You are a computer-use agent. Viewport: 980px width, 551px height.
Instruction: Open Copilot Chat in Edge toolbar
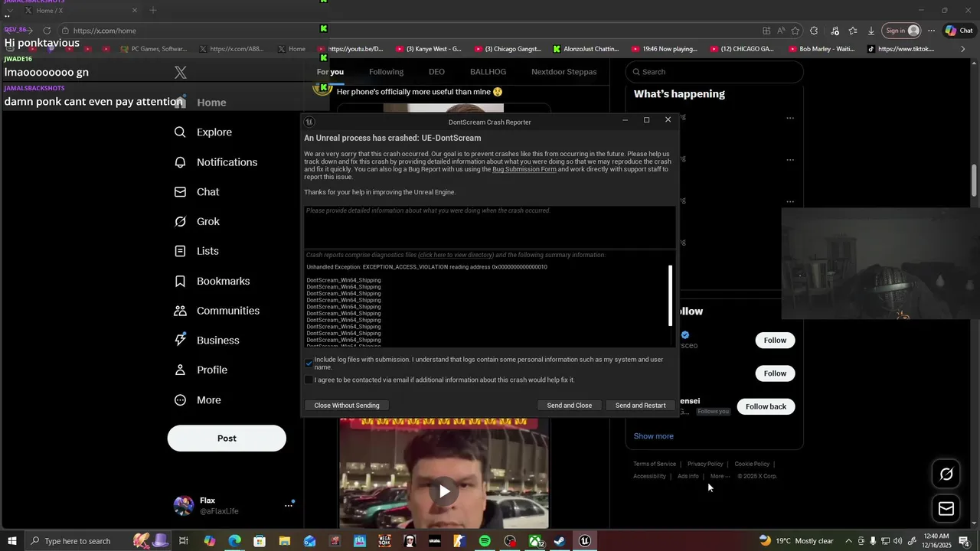click(x=959, y=31)
